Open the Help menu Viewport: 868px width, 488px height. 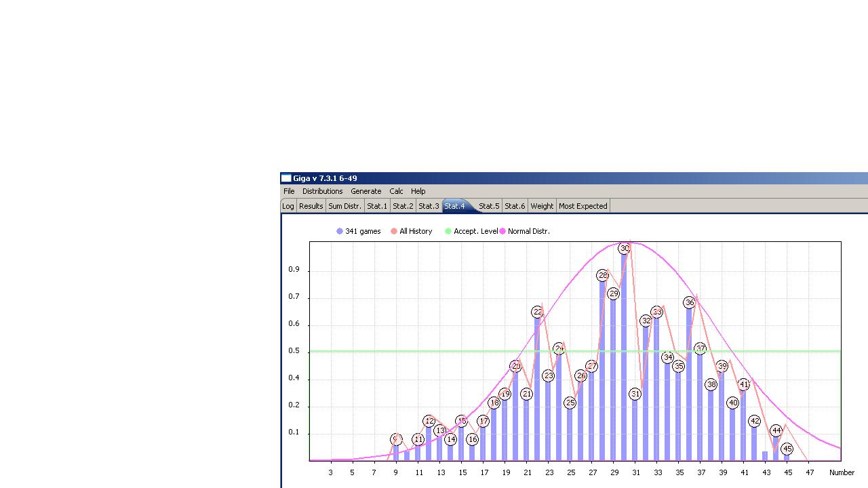(x=418, y=191)
